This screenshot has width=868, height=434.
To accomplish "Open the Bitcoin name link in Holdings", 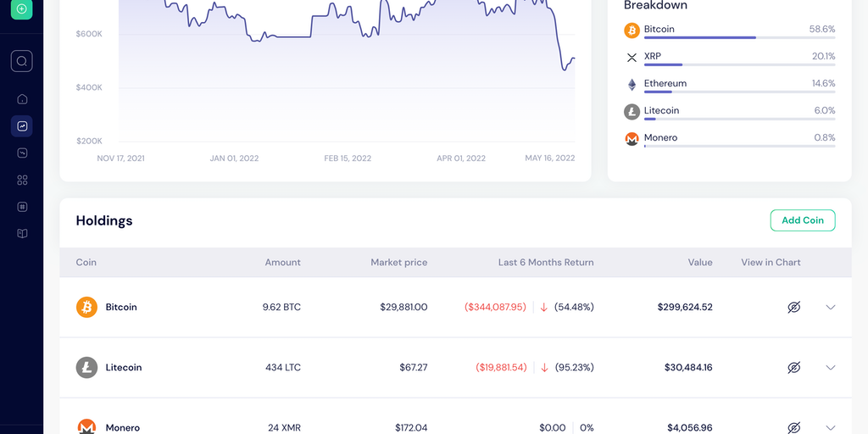I will (x=121, y=307).
